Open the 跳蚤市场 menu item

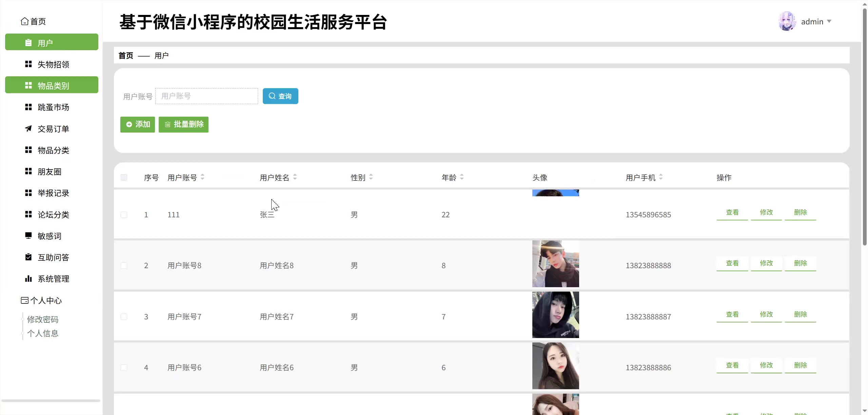click(53, 107)
